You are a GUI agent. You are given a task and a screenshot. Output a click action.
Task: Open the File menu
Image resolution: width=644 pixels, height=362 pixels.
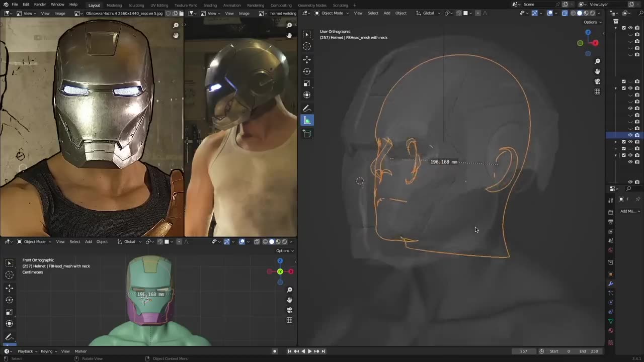click(x=15, y=5)
